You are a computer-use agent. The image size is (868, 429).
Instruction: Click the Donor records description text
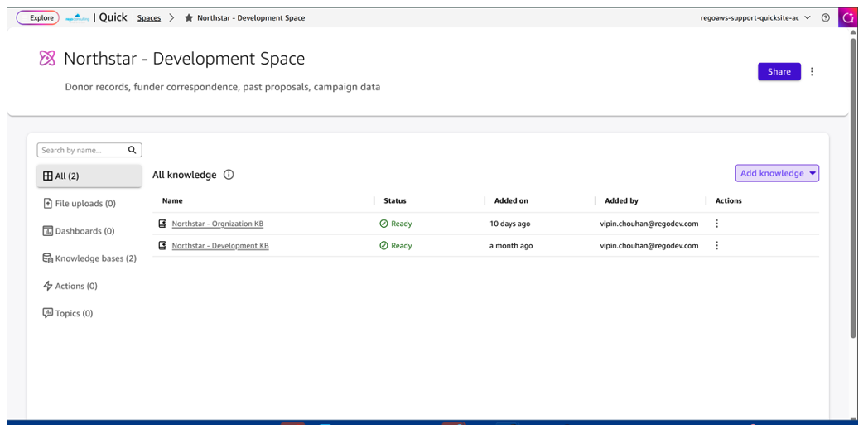click(223, 87)
